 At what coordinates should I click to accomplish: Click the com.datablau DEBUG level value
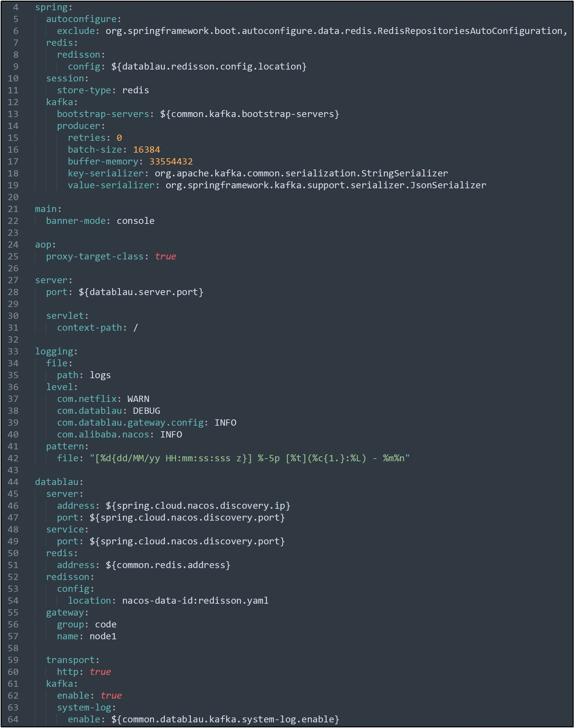pos(146,411)
